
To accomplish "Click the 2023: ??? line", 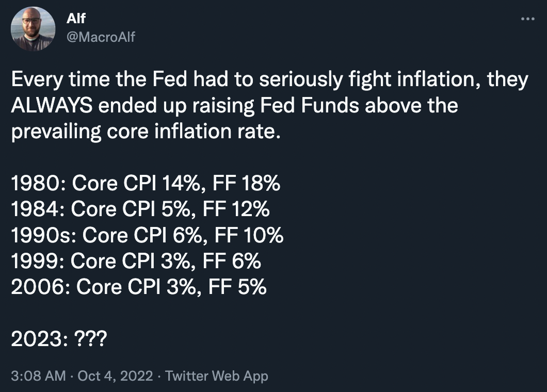I will [x=59, y=339].
